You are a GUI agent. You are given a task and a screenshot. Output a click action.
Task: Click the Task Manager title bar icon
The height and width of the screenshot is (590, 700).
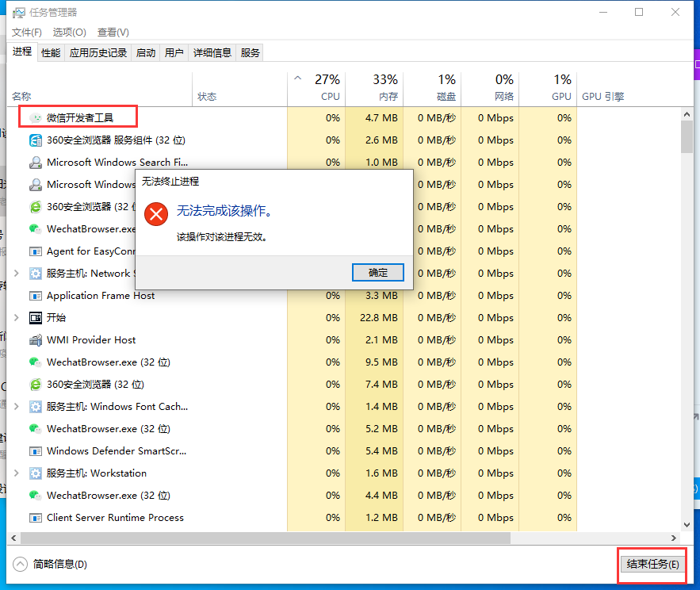[19, 13]
